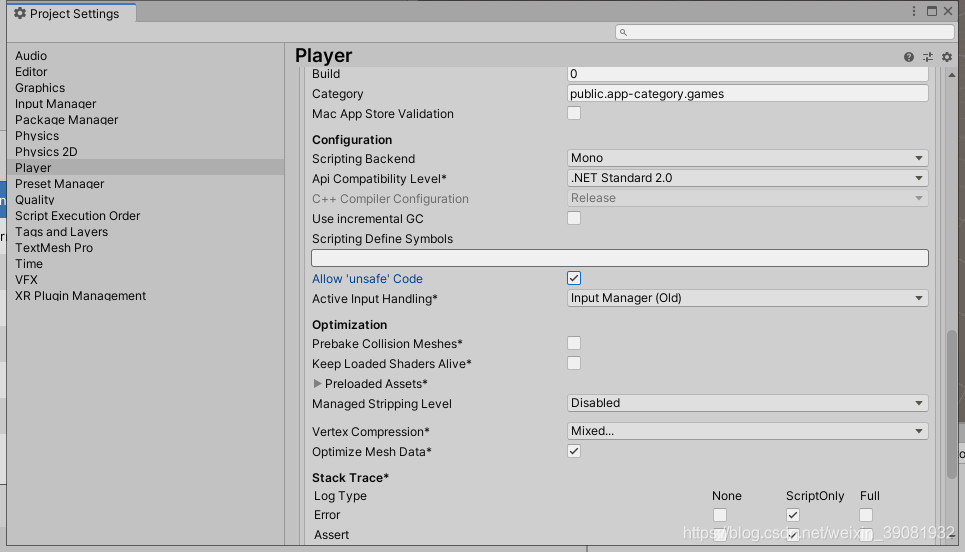Open Player settings help documentation icon
Screen dimensions: 965x552
tap(908, 57)
